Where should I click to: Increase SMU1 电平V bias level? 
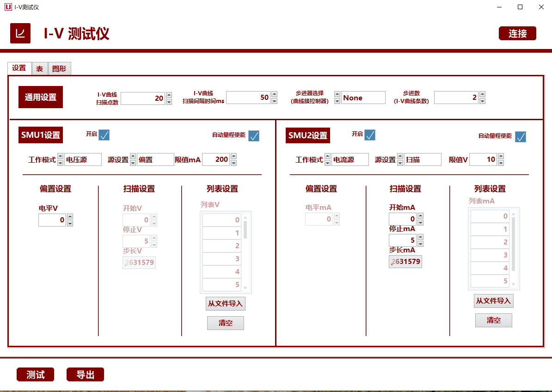point(70,217)
